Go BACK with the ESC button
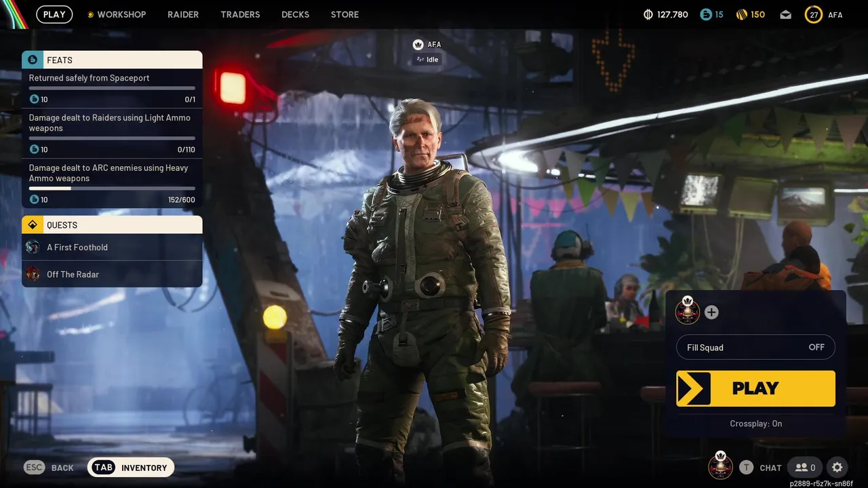This screenshot has width=868, height=488. [49, 467]
